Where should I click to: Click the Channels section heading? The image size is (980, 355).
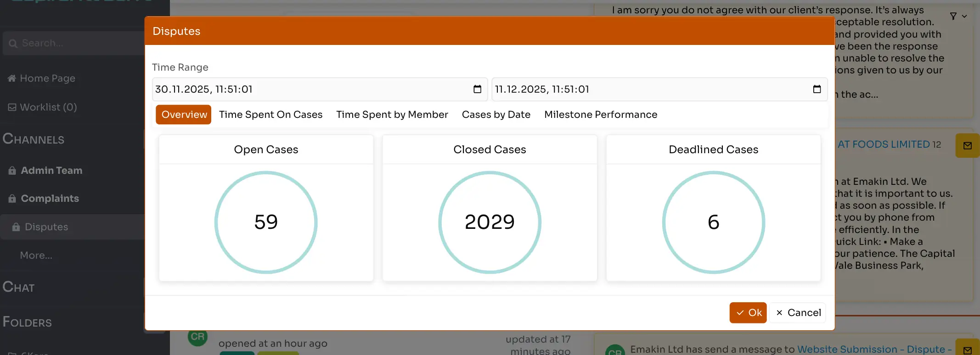(x=34, y=139)
